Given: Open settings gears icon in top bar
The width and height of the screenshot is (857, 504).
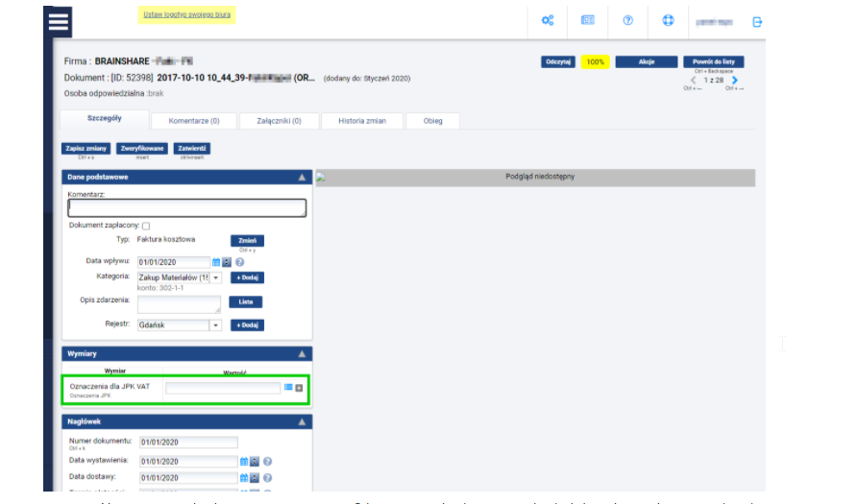Looking at the screenshot, I should 548,21.
